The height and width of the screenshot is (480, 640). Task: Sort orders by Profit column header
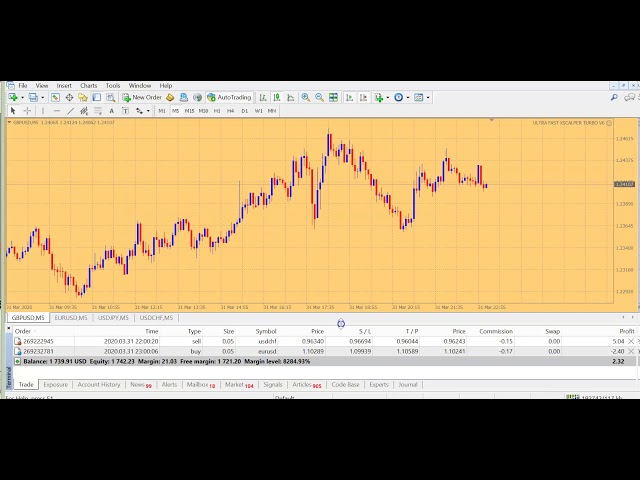pyautogui.click(x=626, y=331)
